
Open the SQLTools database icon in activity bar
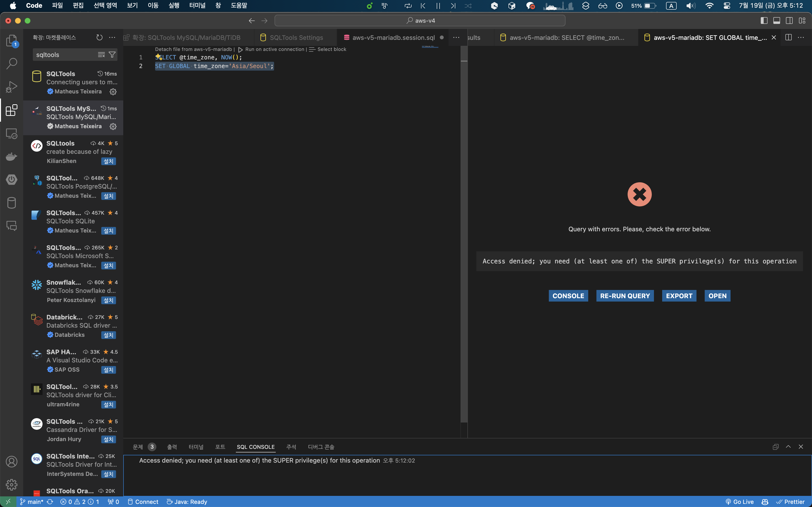[11, 203]
